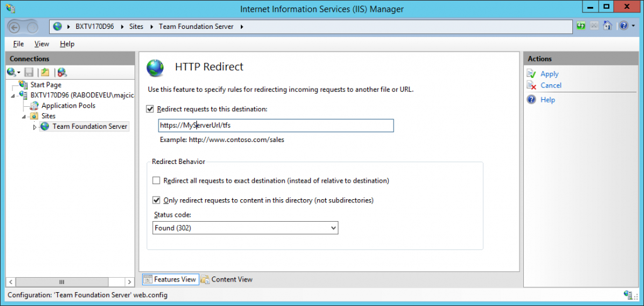Click the redirect destination URL text field

point(276,126)
